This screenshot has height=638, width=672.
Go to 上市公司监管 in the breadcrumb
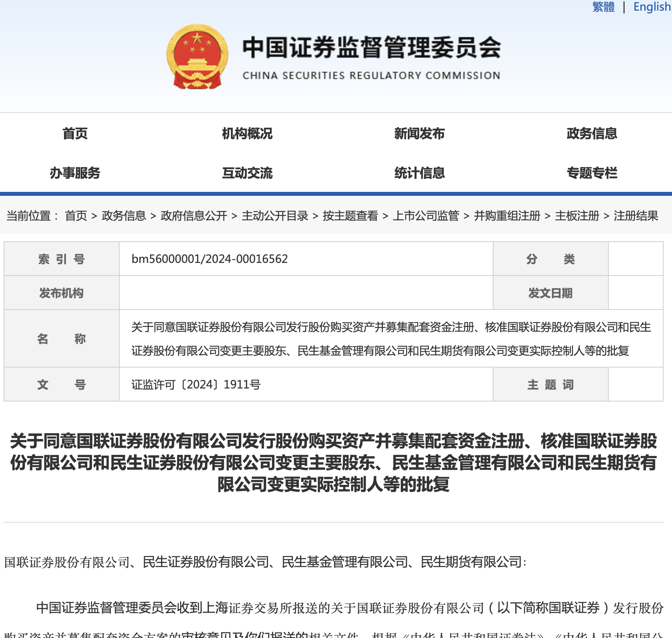[426, 216]
